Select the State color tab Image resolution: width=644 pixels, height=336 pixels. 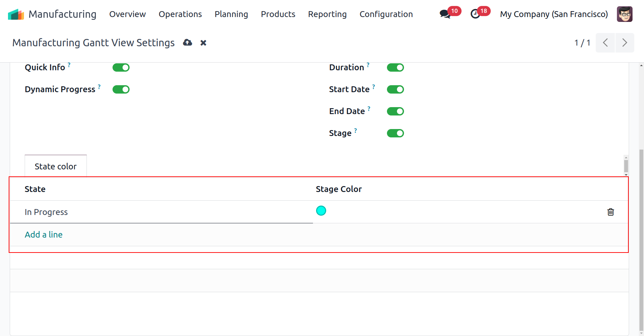point(56,167)
